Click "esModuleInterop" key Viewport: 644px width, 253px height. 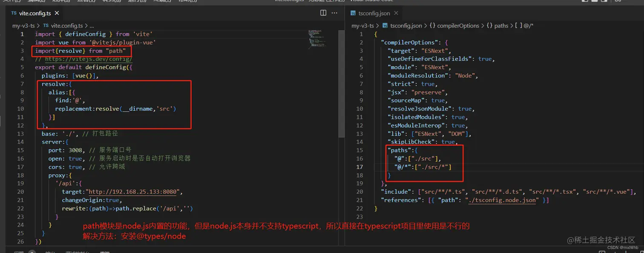click(416, 125)
